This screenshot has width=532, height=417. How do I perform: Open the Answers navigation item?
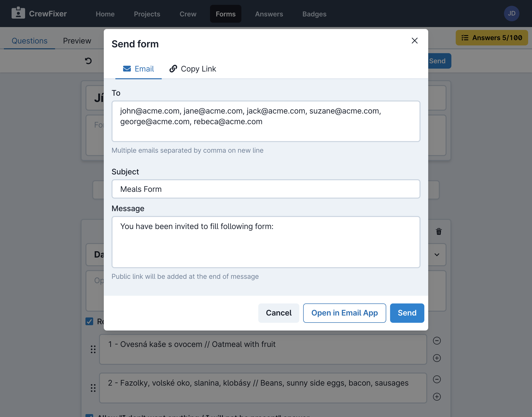pos(269,14)
